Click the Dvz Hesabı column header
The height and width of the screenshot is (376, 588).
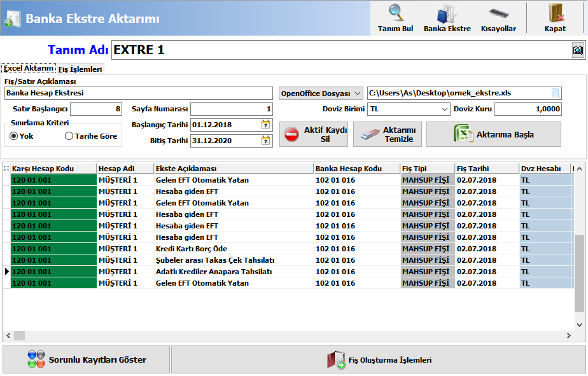[545, 169]
